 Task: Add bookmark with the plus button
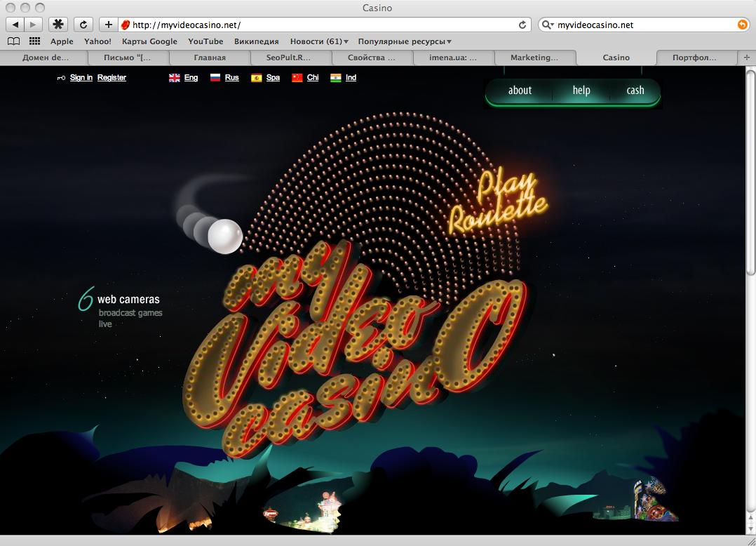pos(109,25)
